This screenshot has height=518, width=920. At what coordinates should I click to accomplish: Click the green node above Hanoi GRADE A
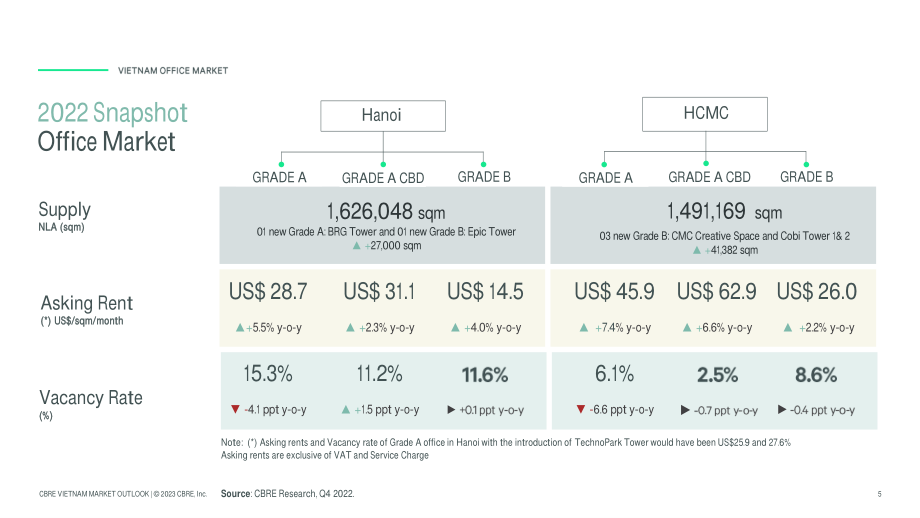pyautogui.click(x=282, y=164)
